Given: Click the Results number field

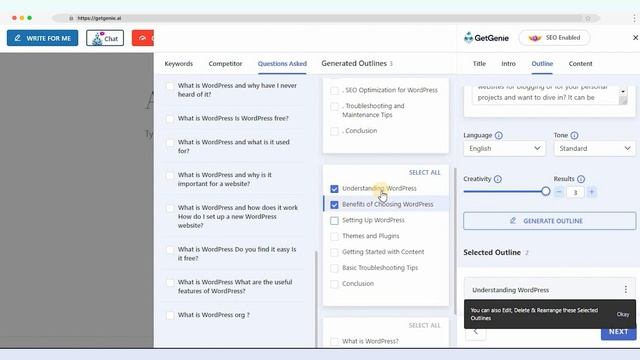Looking at the screenshot, I should tap(575, 192).
